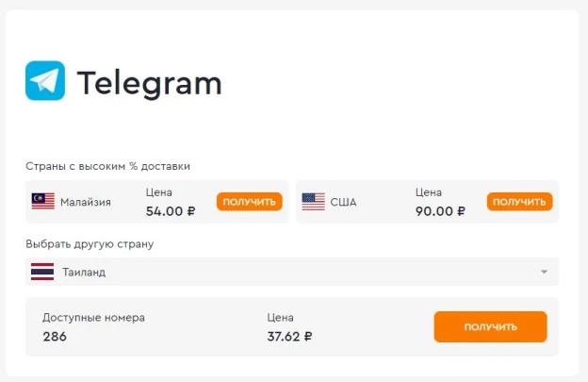Click the USA flag icon
The image size is (588, 382).
[313, 202]
